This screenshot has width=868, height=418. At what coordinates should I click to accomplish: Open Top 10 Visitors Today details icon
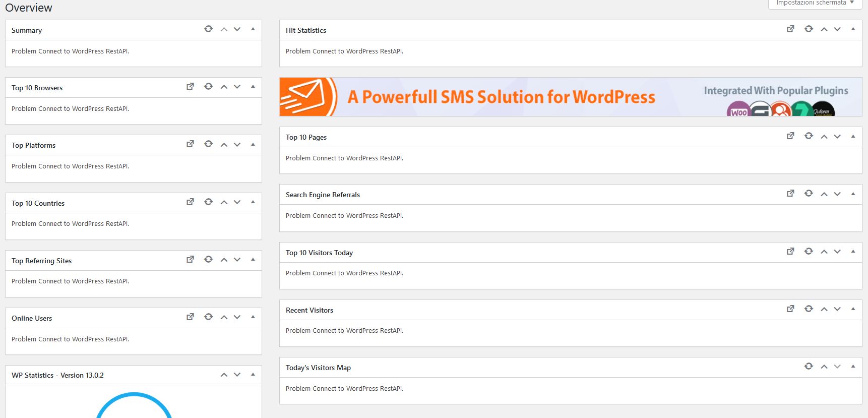(790, 252)
